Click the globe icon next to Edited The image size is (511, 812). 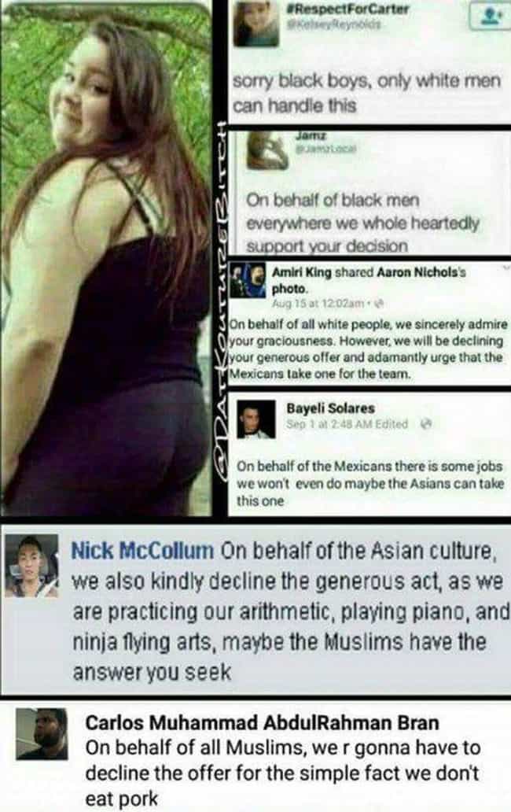point(425,424)
